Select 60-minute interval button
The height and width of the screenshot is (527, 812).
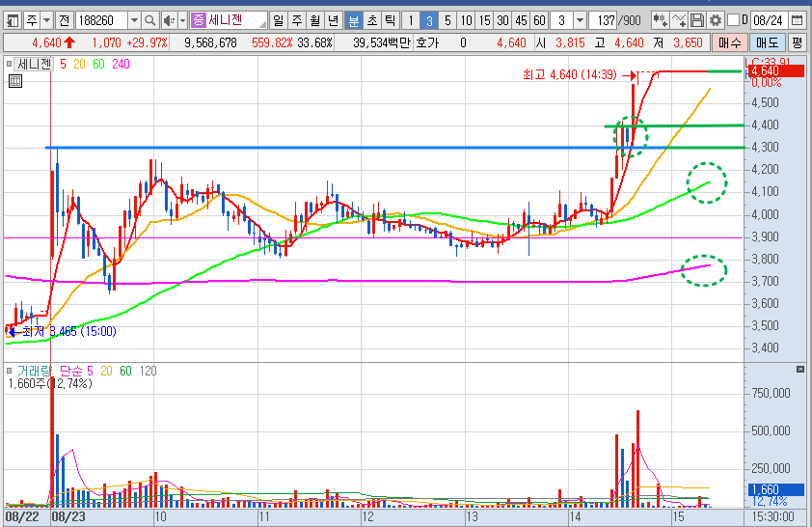point(539,20)
